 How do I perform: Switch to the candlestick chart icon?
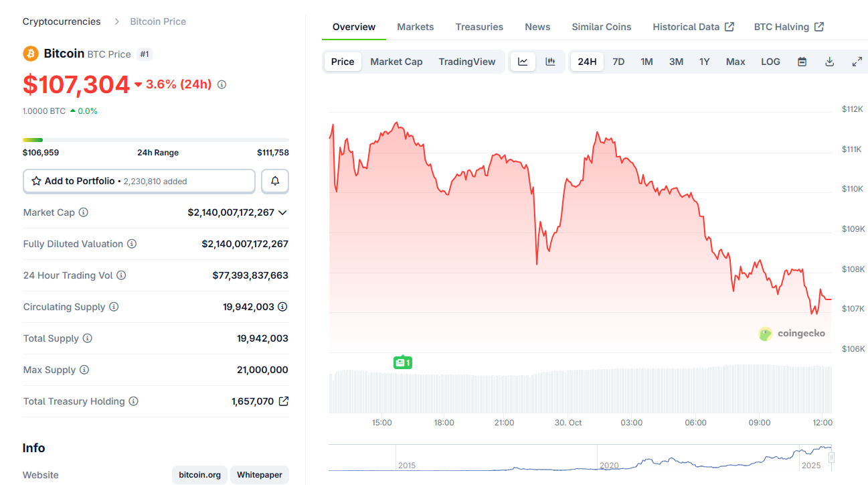pyautogui.click(x=550, y=62)
